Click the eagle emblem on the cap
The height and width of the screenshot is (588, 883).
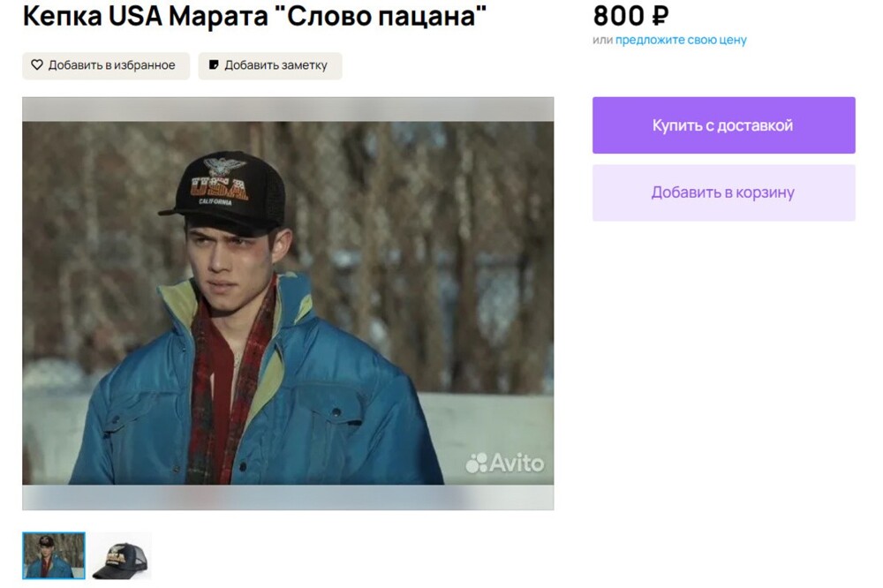(x=225, y=166)
